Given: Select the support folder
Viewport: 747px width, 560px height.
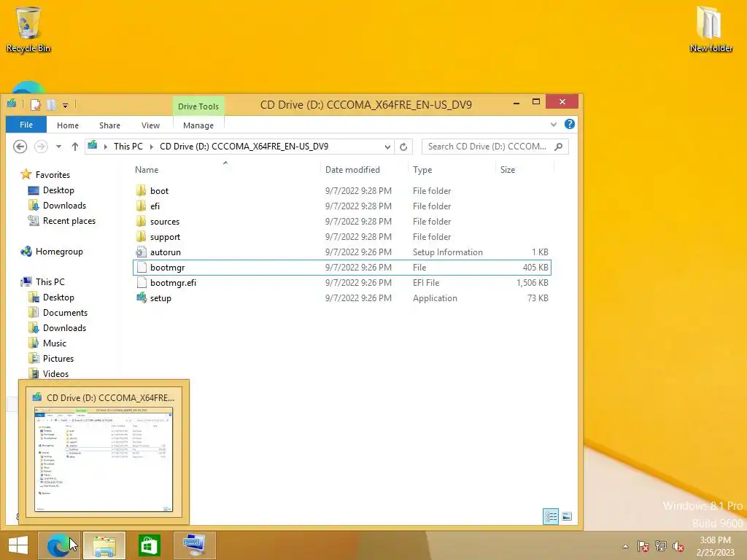Looking at the screenshot, I should pyautogui.click(x=342, y=237).
